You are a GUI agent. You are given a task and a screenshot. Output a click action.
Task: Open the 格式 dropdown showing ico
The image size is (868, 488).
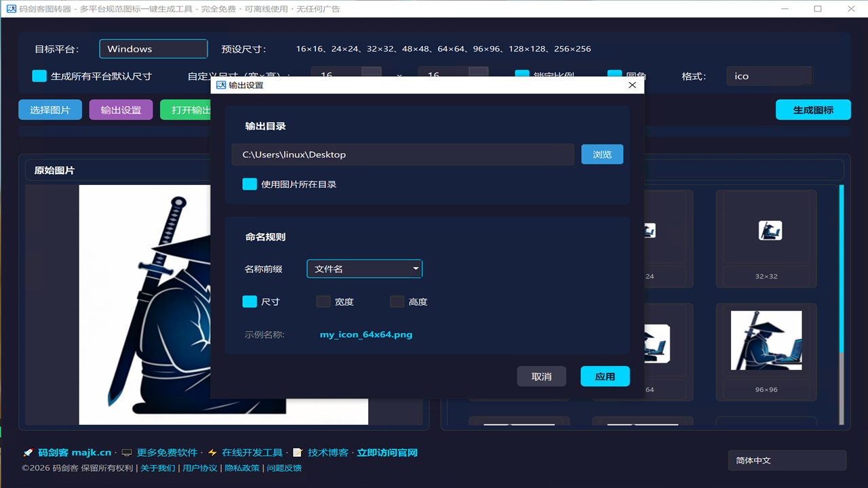(x=769, y=76)
